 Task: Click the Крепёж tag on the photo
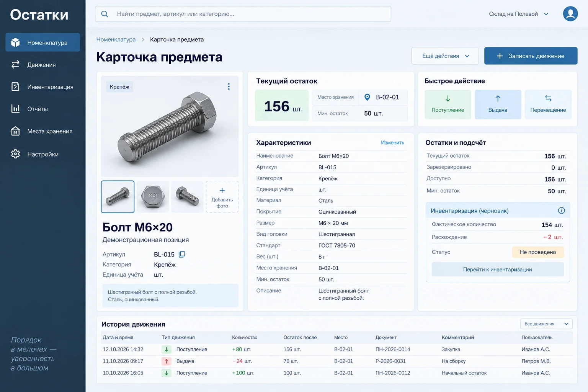pos(119,87)
